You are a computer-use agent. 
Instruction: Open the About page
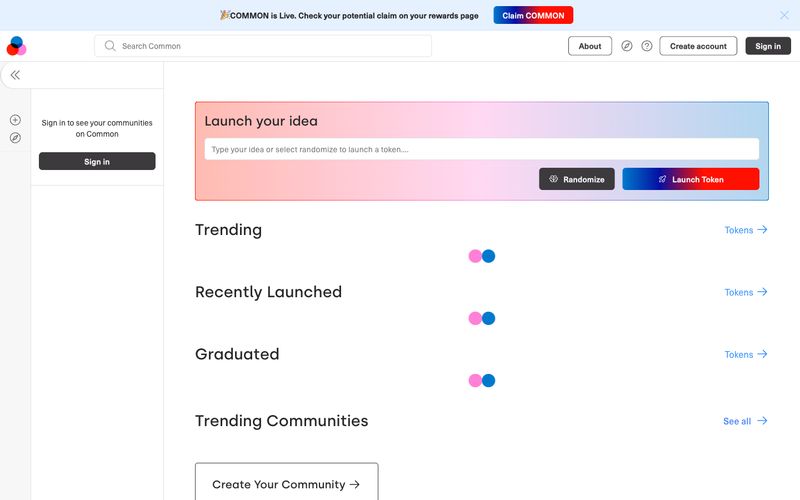coord(590,46)
